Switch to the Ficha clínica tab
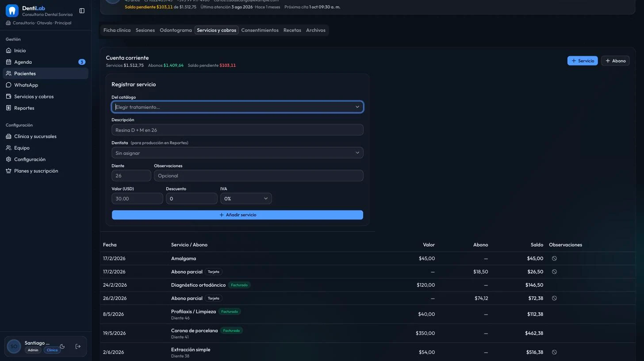Image resolution: width=644 pixels, height=361 pixels. point(117,30)
